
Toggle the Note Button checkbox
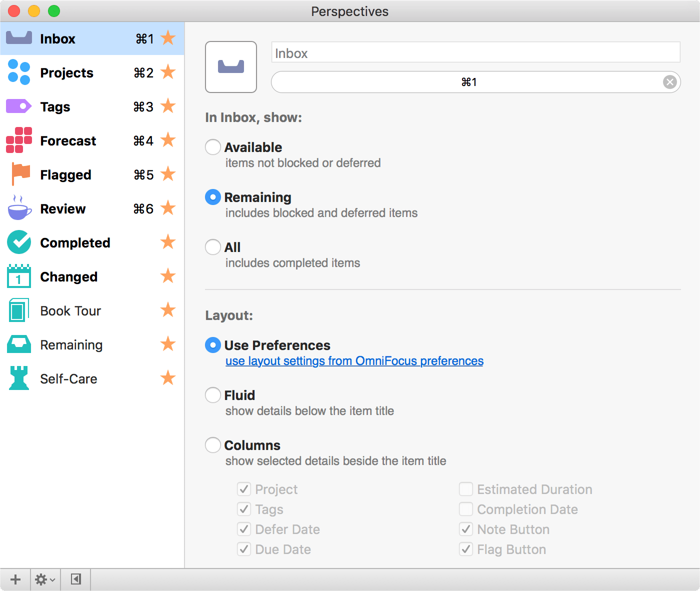pos(466,529)
